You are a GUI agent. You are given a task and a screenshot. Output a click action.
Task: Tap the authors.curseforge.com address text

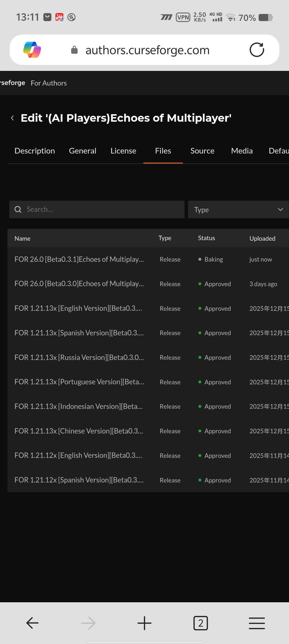click(147, 50)
